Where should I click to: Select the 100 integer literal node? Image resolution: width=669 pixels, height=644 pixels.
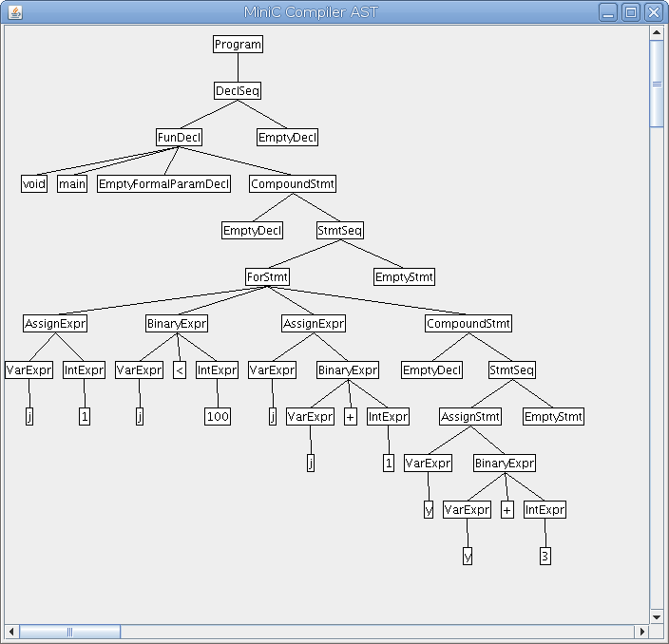218,417
